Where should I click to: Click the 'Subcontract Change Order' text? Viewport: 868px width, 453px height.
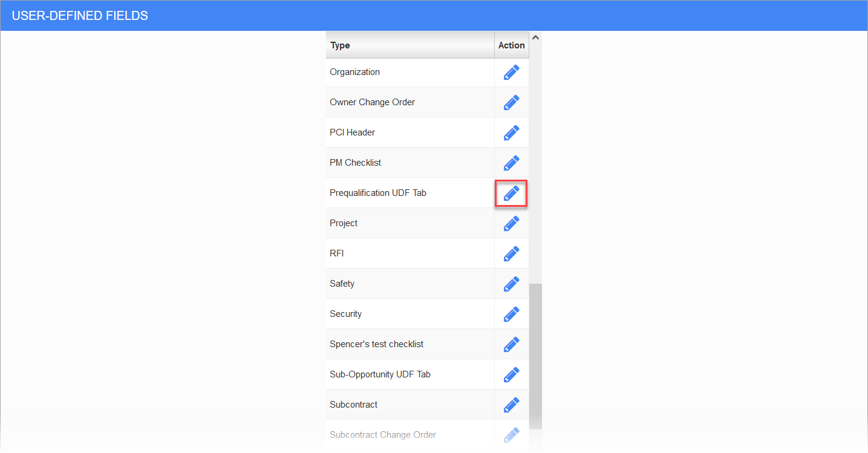pos(383,435)
